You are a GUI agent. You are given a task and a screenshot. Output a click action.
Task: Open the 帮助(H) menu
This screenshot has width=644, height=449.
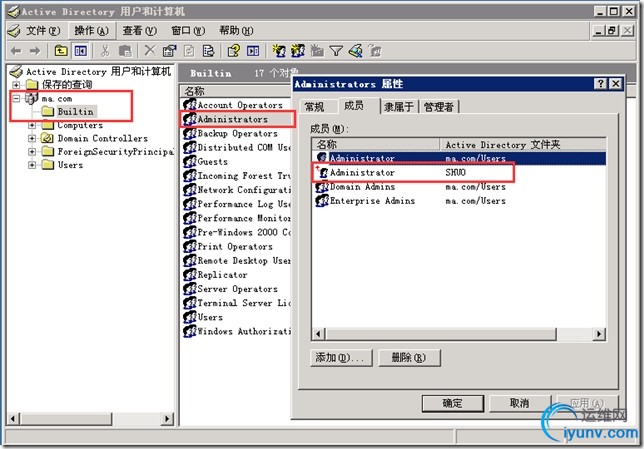pos(236,31)
